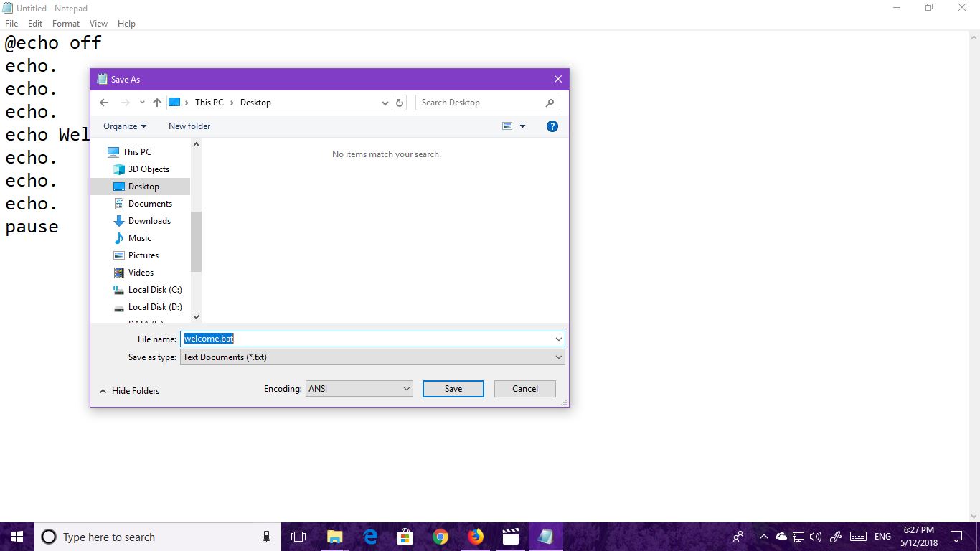Launch Microsoft Edge from the taskbar
The image size is (980, 551).
[369, 536]
